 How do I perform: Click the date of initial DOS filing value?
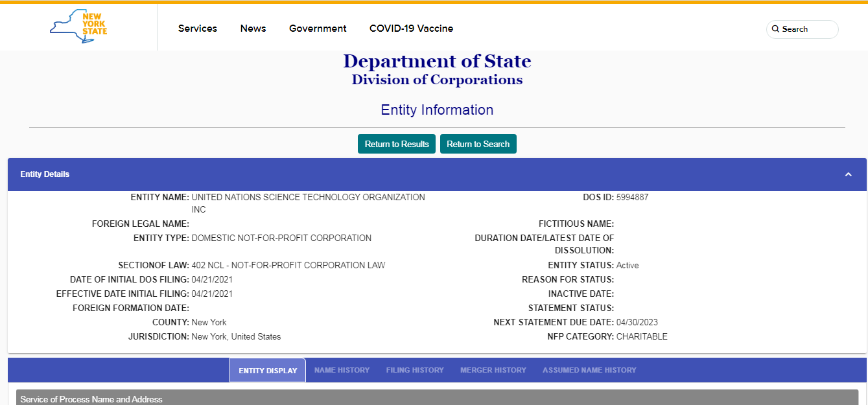click(x=212, y=279)
